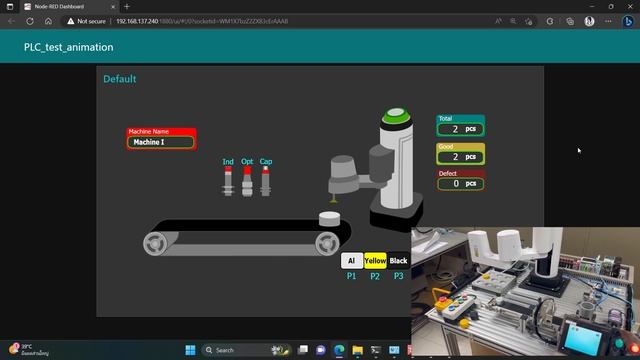Open the taskbar weather widget
This screenshot has height=360, width=640.
[29, 350]
